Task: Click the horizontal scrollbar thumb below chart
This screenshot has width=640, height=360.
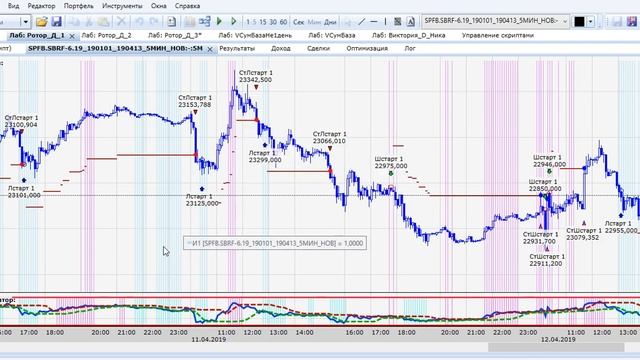Action: click(556, 347)
